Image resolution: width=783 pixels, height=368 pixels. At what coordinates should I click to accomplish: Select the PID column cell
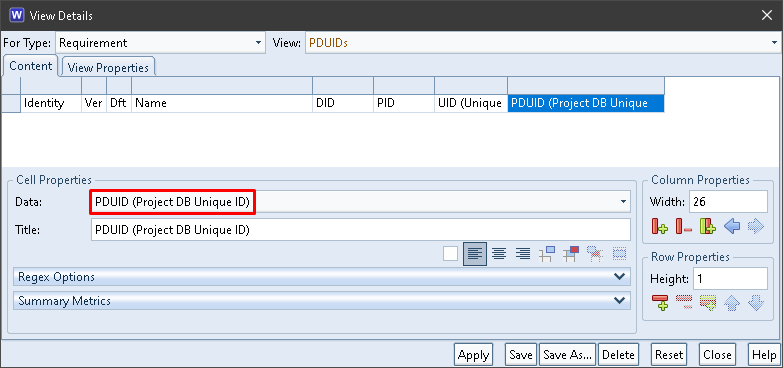pos(404,103)
